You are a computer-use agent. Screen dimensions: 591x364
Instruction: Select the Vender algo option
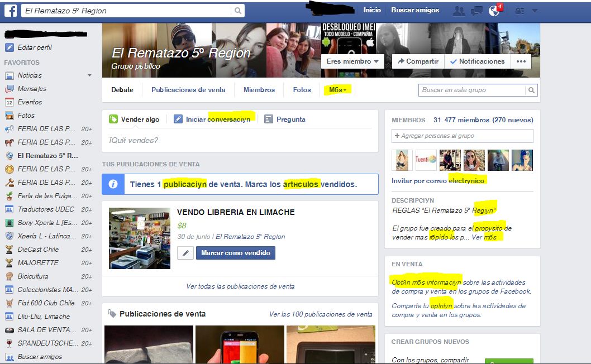coord(134,119)
